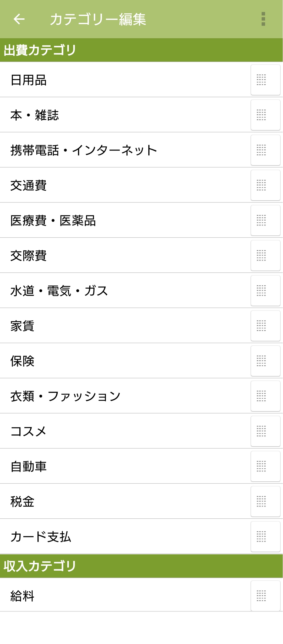The height and width of the screenshot is (644, 283).
Task: Tap the 収入カテゴリ section header
Action: [40, 566]
